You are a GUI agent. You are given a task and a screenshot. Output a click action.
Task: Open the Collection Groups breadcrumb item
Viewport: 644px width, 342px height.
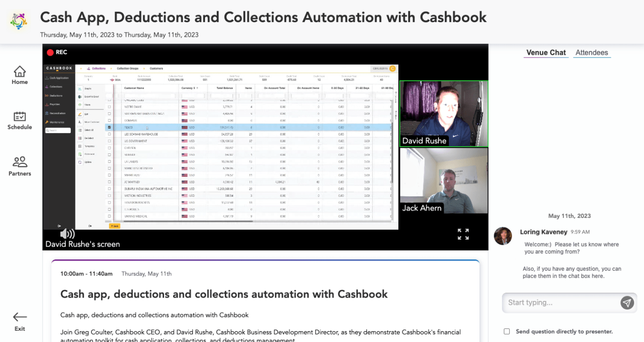[128, 68]
